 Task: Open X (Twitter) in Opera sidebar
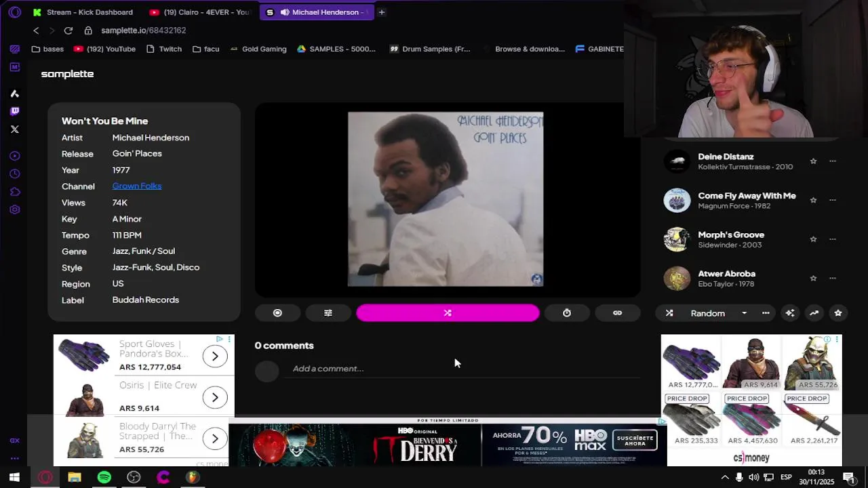pyautogui.click(x=15, y=129)
